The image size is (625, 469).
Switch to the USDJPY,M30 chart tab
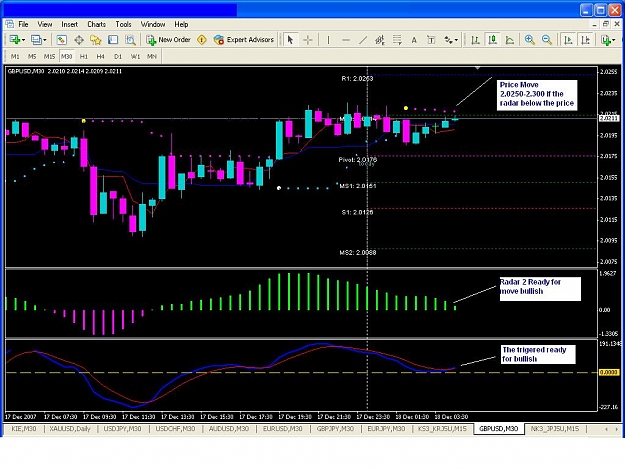point(122,429)
